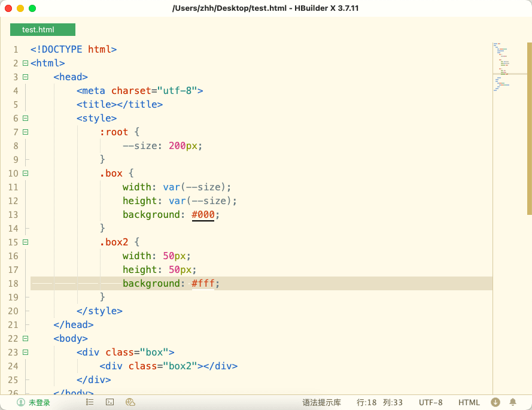Open the 语法提示库 syntax library
Viewport: 532px width, 410px height.
click(321, 402)
